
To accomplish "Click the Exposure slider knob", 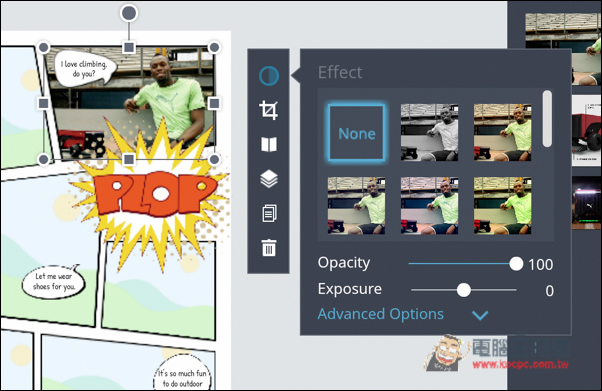I will tap(464, 290).
